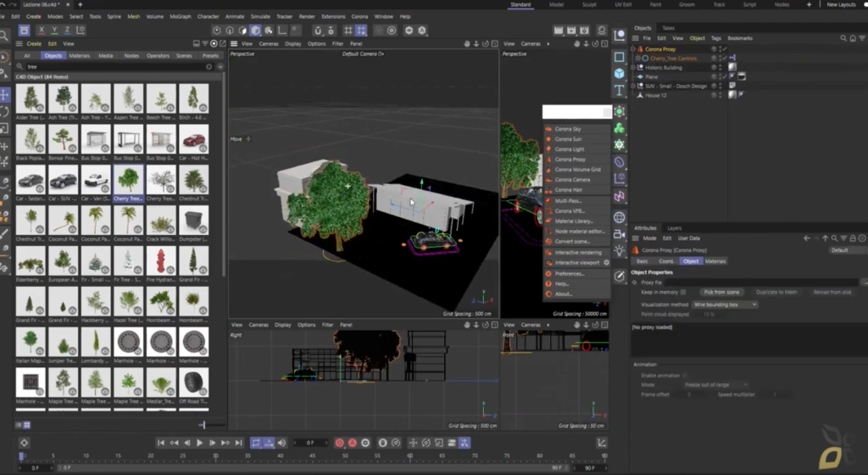The width and height of the screenshot is (868, 475).
Task: Expand the SUV - Small - Dosch Design node
Action: 633,86
